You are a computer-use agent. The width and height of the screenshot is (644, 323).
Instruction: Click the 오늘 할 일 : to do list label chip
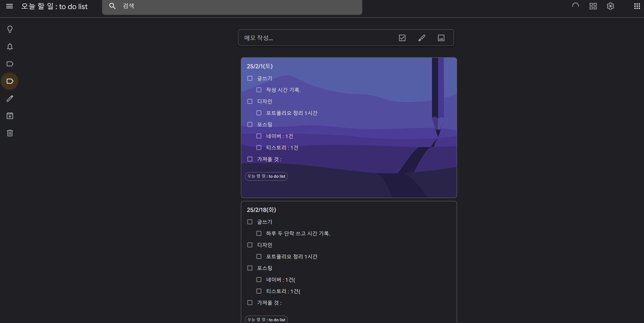tap(266, 176)
